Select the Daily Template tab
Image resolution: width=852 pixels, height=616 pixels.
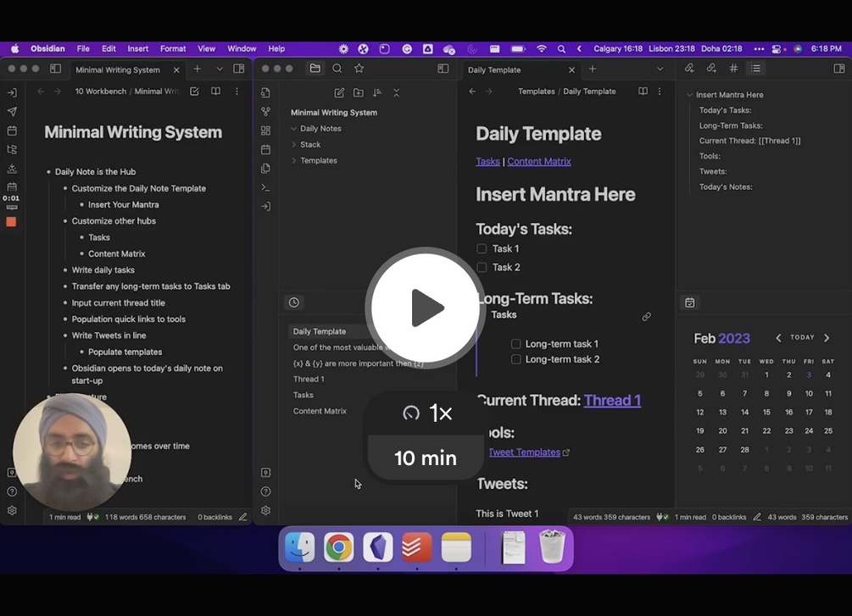pyautogui.click(x=494, y=70)
